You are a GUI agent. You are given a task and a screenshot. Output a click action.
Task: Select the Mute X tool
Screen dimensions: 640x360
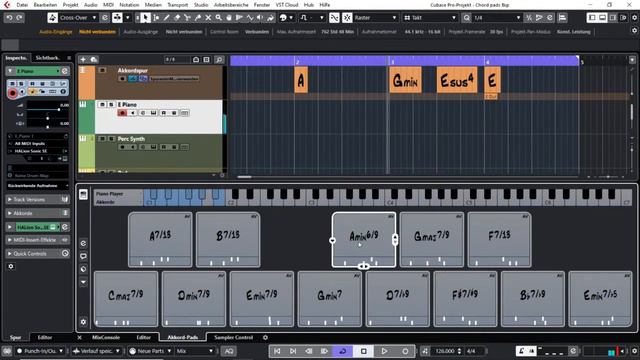point(208,18)
